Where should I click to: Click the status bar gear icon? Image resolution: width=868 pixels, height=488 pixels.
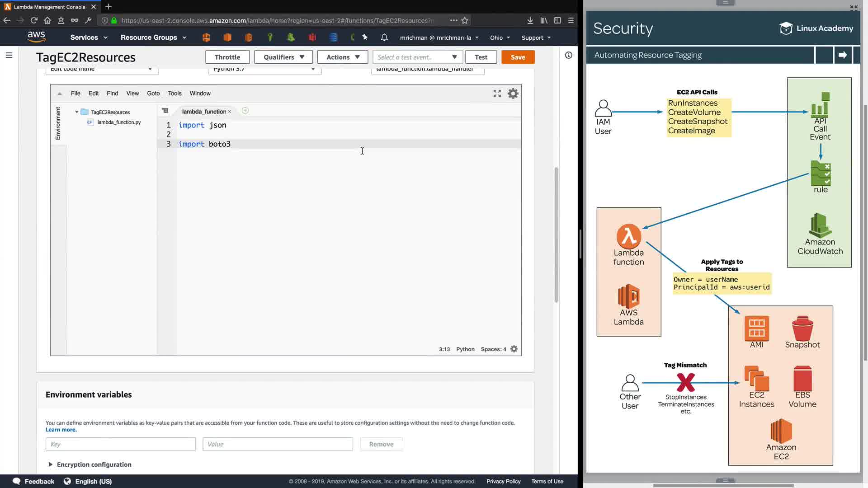point(514,349)
